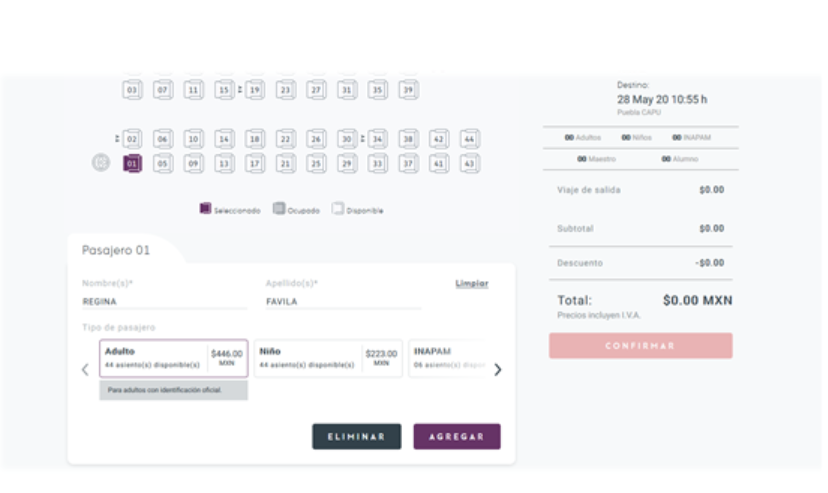The width and height of the screenshot is (828, 493).
Task: Click the Limpiar link
Action: coord(472,284)
